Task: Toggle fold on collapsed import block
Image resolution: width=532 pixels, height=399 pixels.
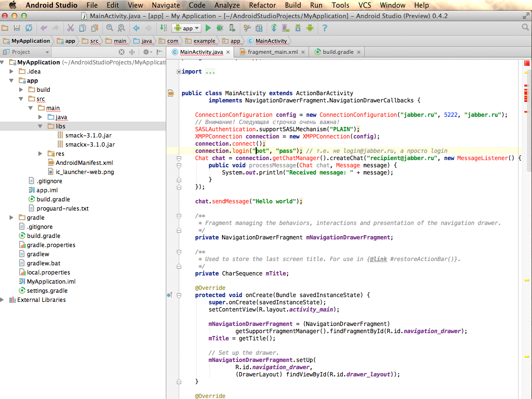Action: pos(179,72)
